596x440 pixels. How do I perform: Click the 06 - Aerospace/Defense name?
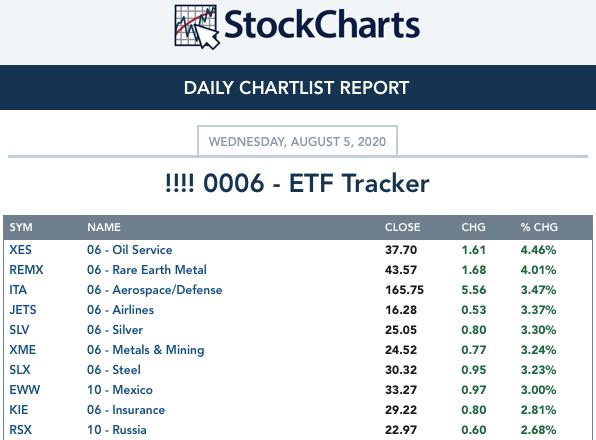coord(155,290)
